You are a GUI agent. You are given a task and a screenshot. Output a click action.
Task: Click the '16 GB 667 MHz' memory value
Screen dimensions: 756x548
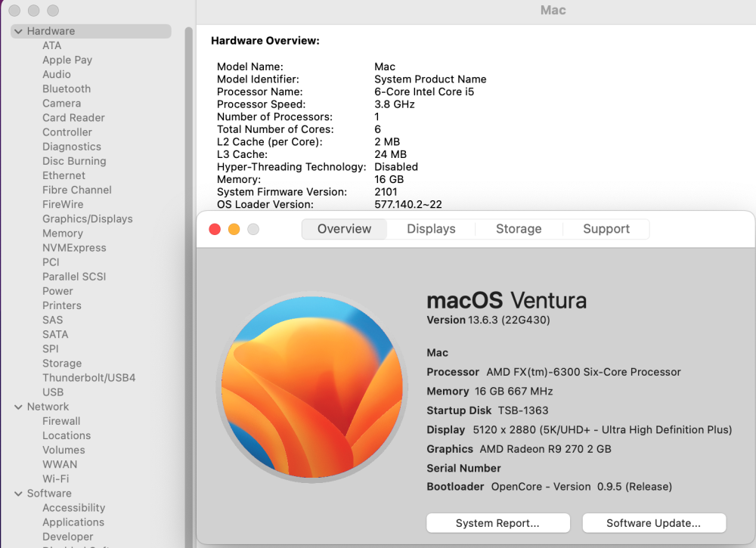[x=513, y=392]
